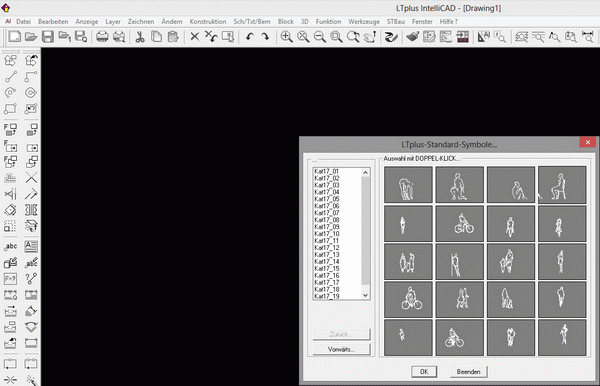This screenshot has width=600, height=386.
Task: Select the Line drawing tool
Action: coord(11,77)
